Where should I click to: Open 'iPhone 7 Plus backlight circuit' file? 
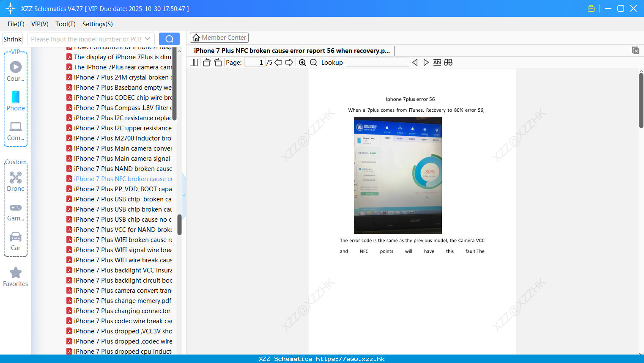pos(119,280)
